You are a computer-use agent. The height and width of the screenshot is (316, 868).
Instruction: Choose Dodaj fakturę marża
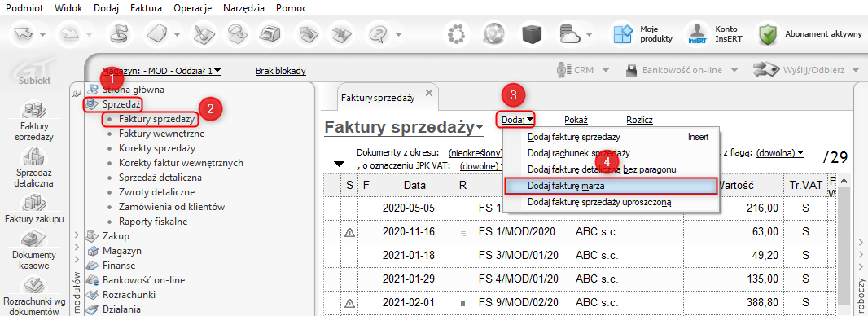(x=612, y=186)
